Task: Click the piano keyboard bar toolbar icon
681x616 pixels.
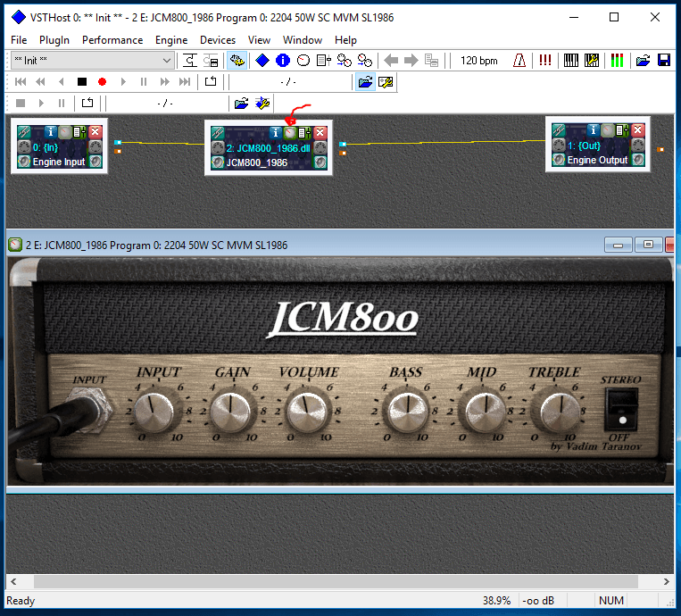Action: [x=571, y=61]
